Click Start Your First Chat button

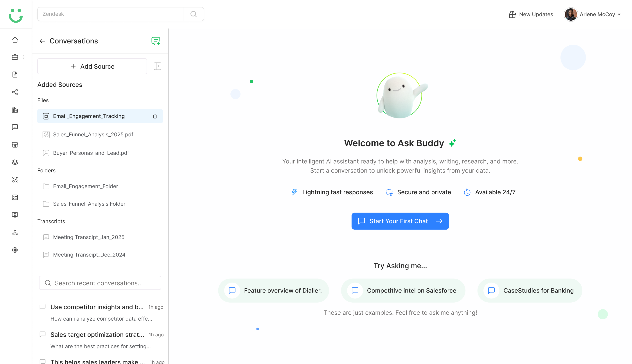point(400,221)
